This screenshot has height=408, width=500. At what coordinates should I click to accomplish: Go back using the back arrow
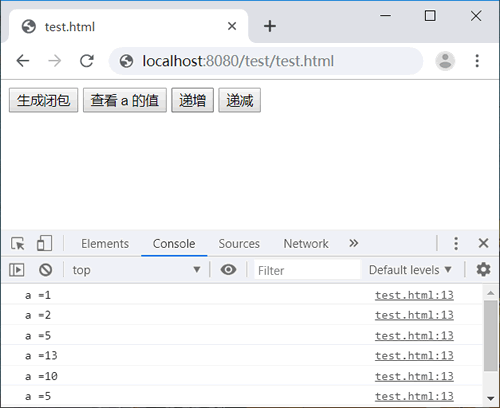click(x=23, y=61)
